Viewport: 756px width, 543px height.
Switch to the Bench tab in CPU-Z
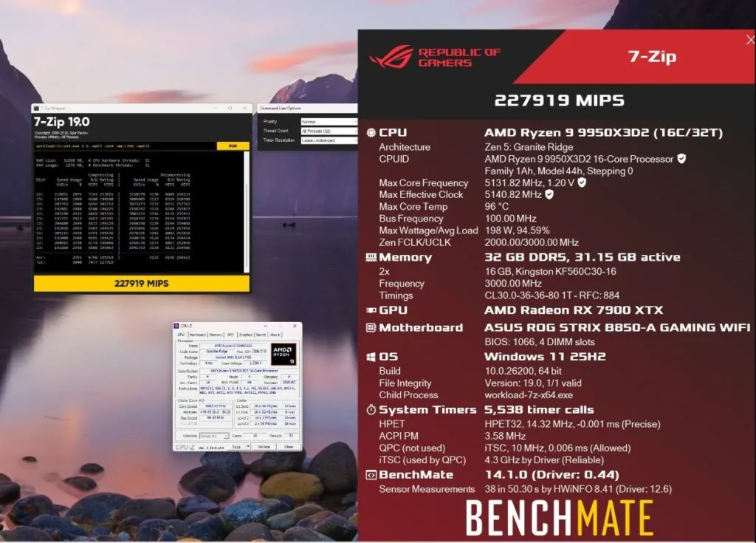(x=261, y=335)
